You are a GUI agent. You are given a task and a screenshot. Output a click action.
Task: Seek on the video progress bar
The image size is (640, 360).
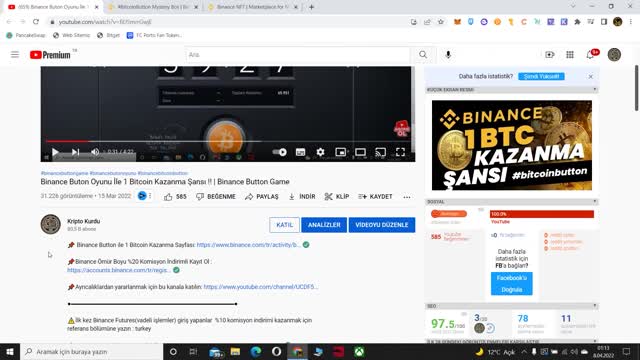(228, 141)
